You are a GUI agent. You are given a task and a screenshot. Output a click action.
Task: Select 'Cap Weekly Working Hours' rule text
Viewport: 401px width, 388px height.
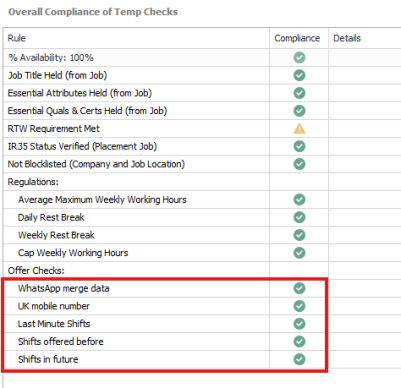(73, 253)
